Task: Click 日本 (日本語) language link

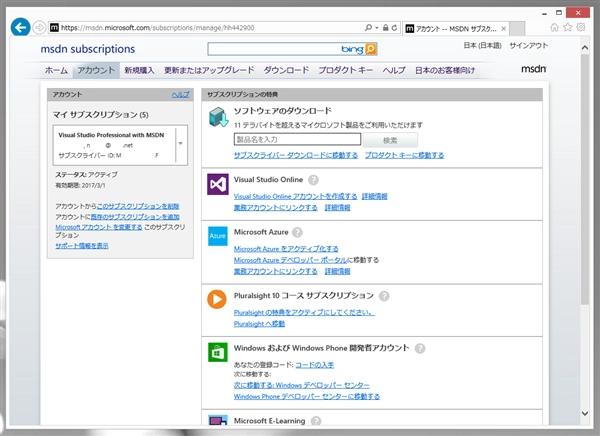Action: (482, 46)
